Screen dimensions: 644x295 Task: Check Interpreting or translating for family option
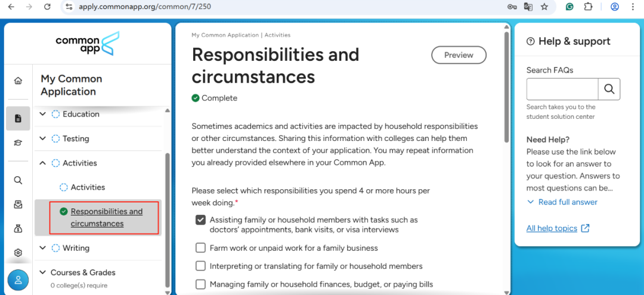click(200, 266)
